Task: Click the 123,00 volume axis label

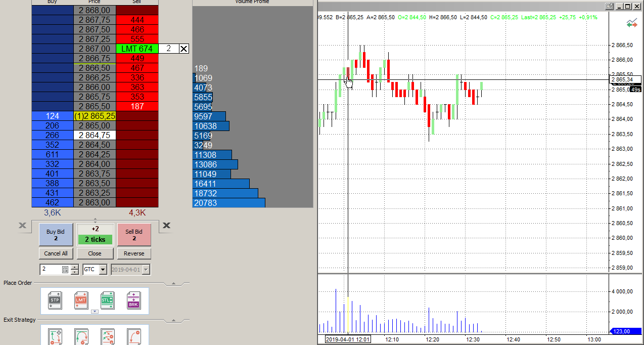Action: [x=626, y=331]
